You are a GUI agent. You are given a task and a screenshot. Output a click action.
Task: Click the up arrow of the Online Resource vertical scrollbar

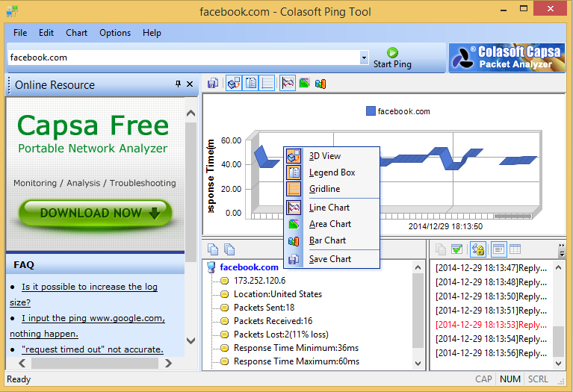(x=191, y=113)
